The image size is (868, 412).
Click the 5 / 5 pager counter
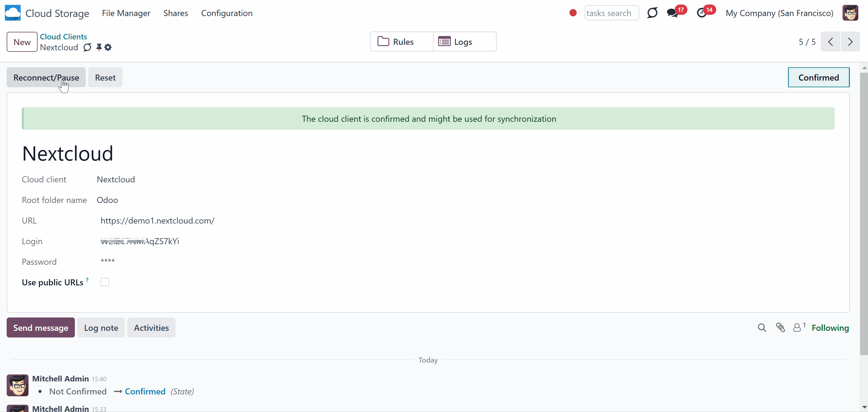[x=807, y=42]
